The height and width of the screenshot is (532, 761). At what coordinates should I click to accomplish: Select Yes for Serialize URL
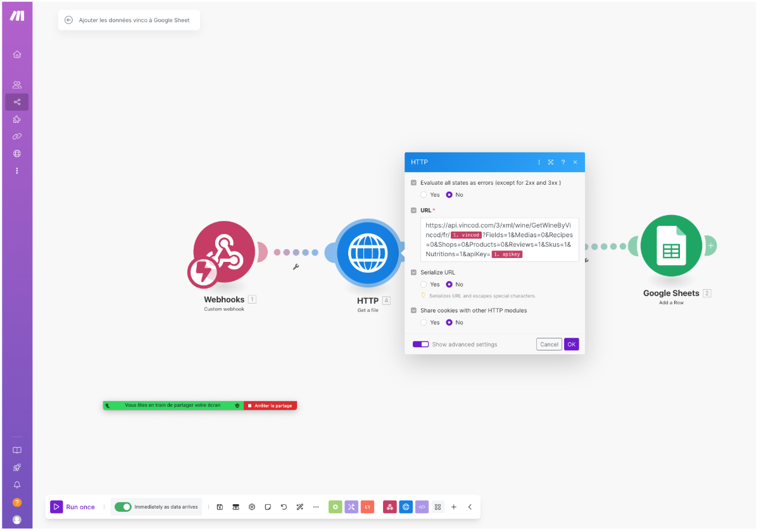[424, 285]
